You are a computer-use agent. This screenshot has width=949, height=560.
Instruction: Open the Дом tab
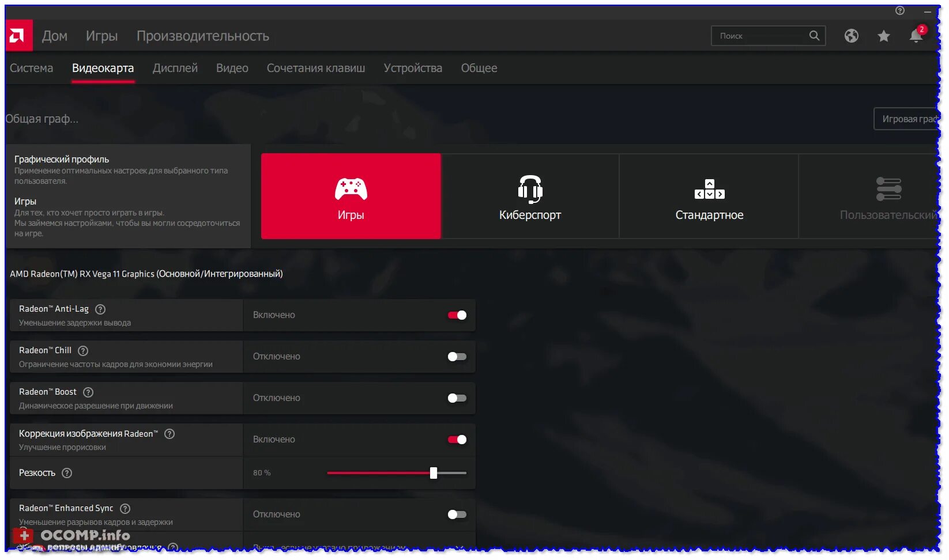pos(55,36)
